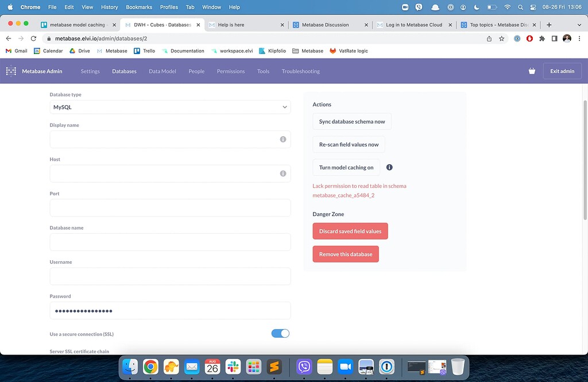Open the metabase_cache_a5484_2 schema link
The height and width of the screenshot is (382, 588).
pos(343,195)
